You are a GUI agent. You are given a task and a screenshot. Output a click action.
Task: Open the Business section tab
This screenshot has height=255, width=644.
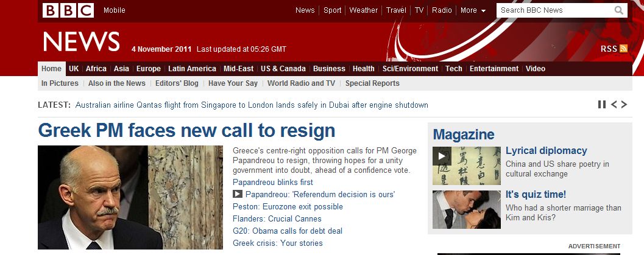(329, 69)
